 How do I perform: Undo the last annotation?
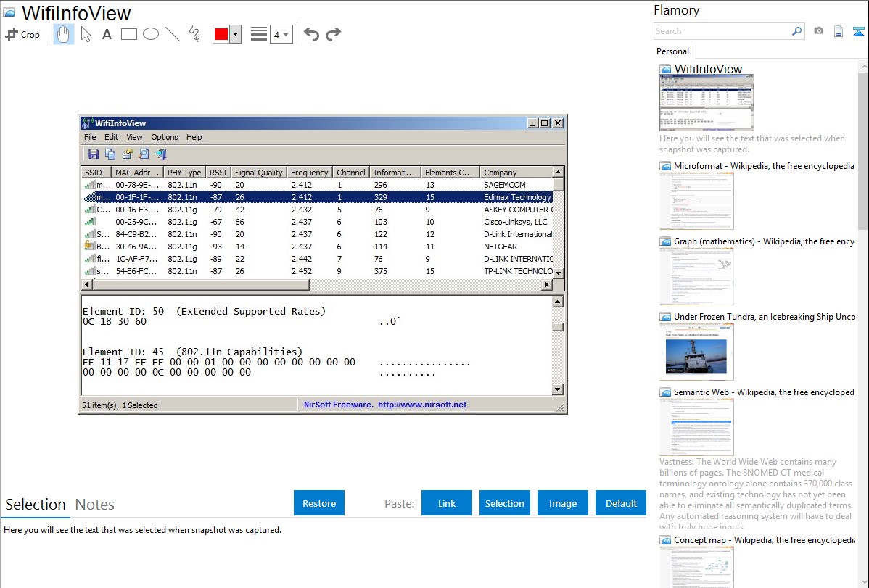tap(311, 34)
